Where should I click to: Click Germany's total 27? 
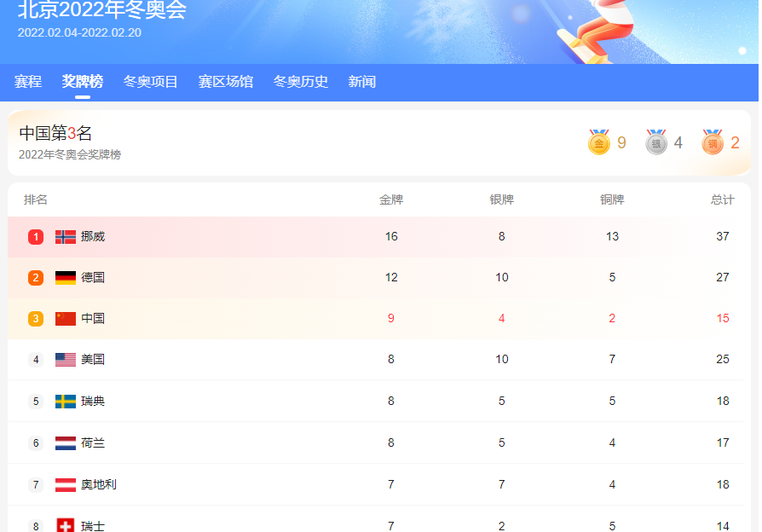[x=723, y=277]
